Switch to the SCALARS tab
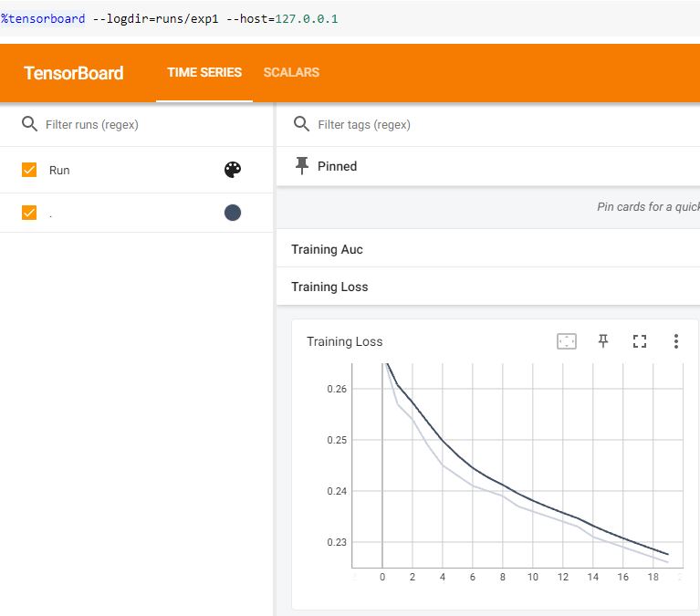The image size is (700, 616). coord(291,72)
